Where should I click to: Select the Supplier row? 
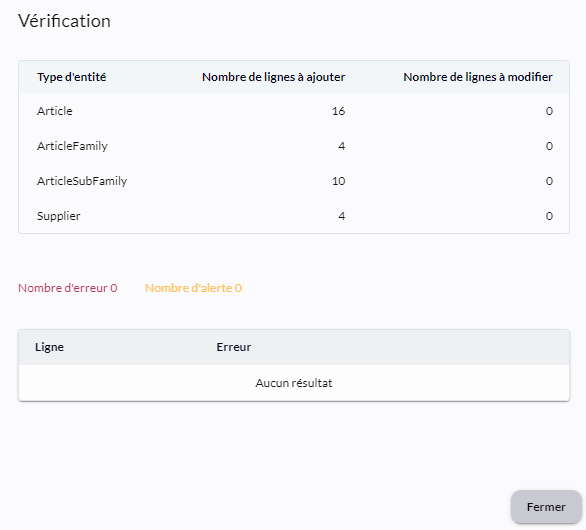pos(294,216)
